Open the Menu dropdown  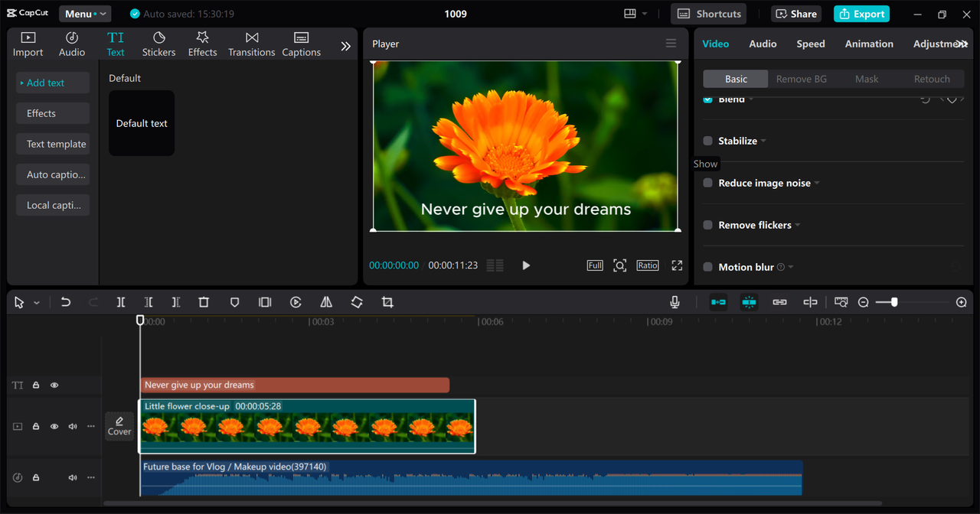click(x=85, y=14)
